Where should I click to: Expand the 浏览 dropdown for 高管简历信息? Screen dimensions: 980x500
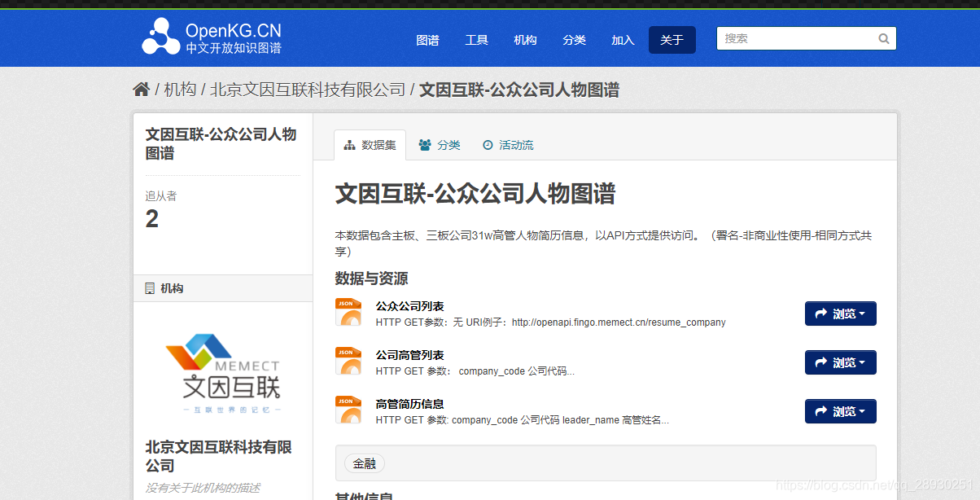841,411
